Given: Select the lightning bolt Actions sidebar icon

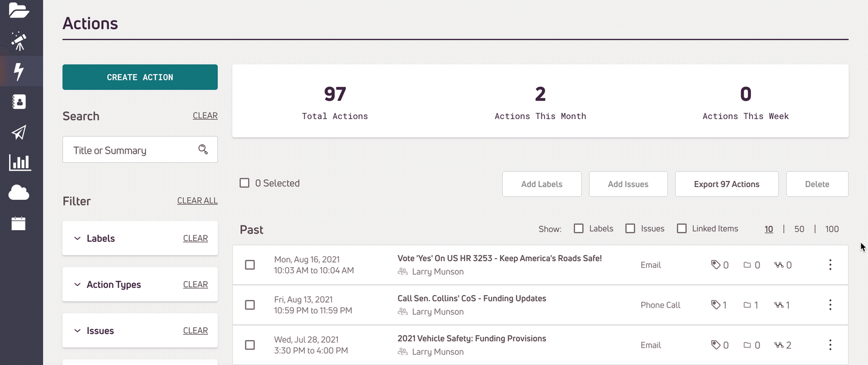Looking at the screenshot, I should coord(19,72).
